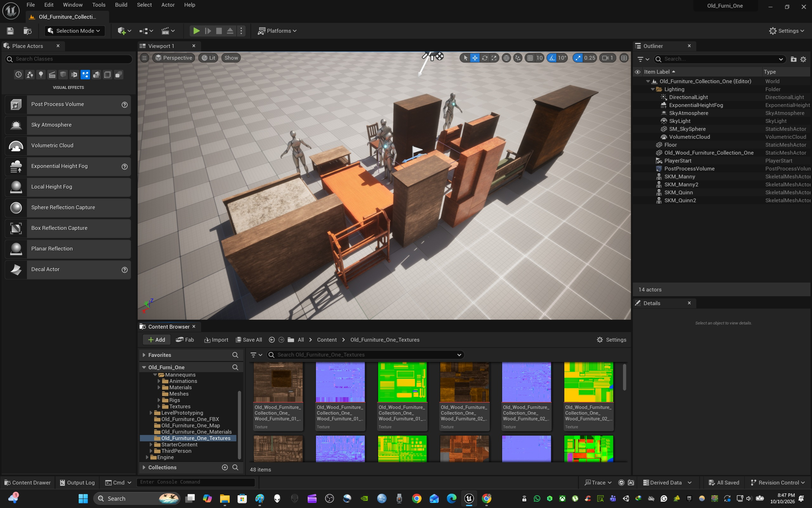The image size is (812, 508).
Task: Select the Rotate gizmo tool in viewport
Action: [x=485, y=58]
